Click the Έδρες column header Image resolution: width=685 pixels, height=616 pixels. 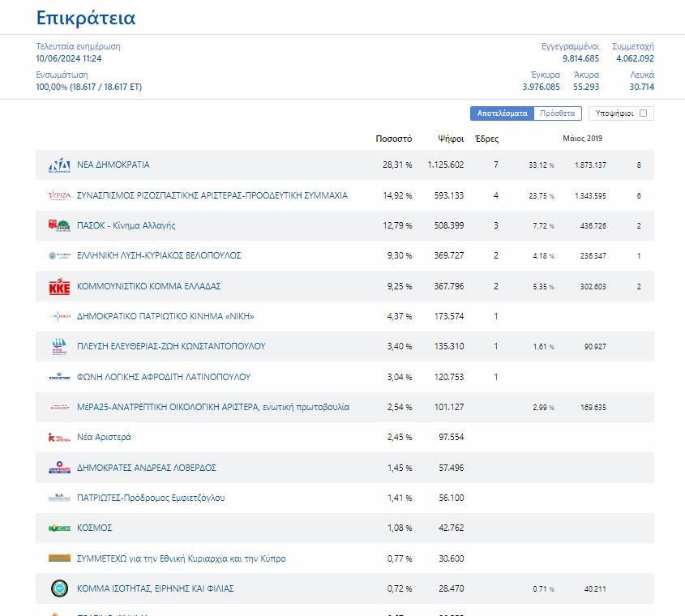[486, 139]
